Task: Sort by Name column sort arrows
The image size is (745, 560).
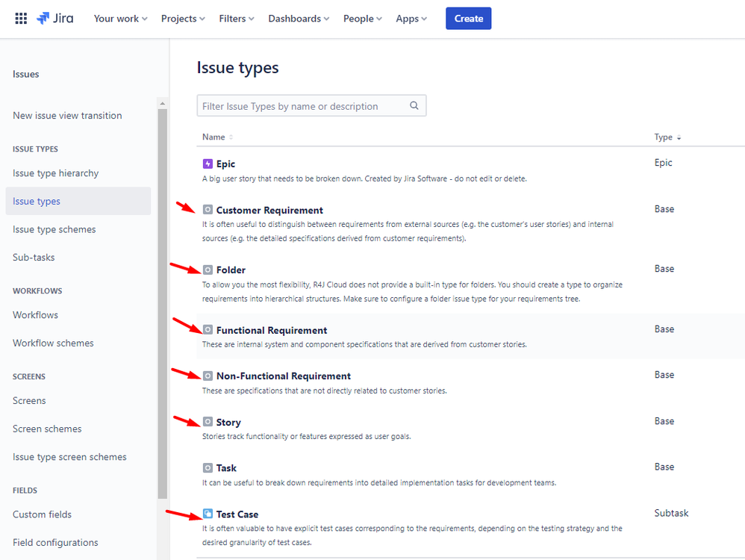Action: point(231,137)
